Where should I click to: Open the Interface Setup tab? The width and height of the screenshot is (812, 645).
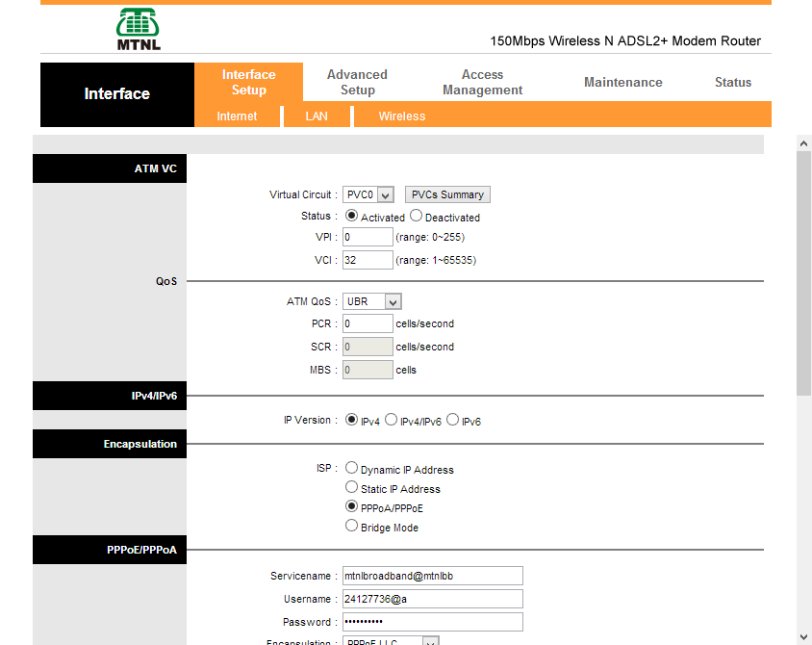point(248,83)
